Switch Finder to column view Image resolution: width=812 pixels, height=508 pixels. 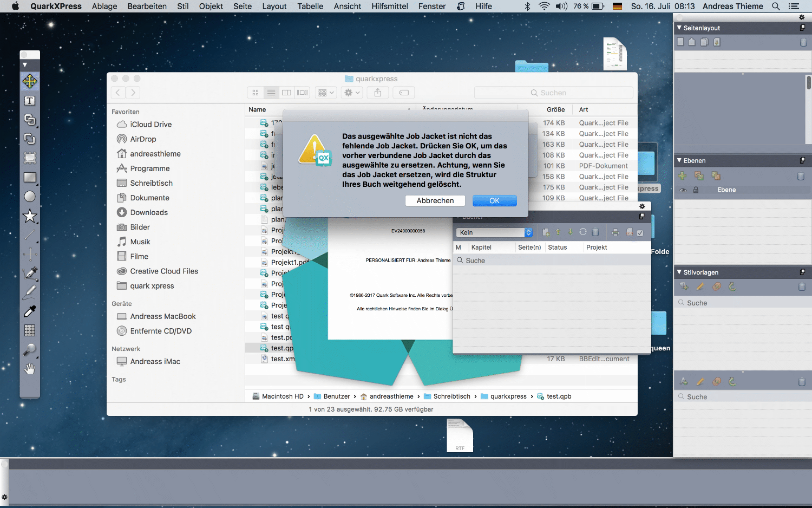click(287, 93)
